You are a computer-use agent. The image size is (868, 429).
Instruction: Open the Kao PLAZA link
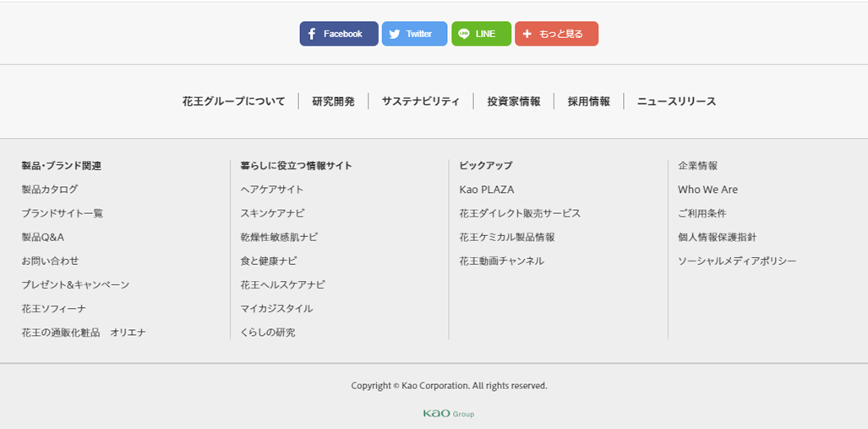tap(487, 190)
